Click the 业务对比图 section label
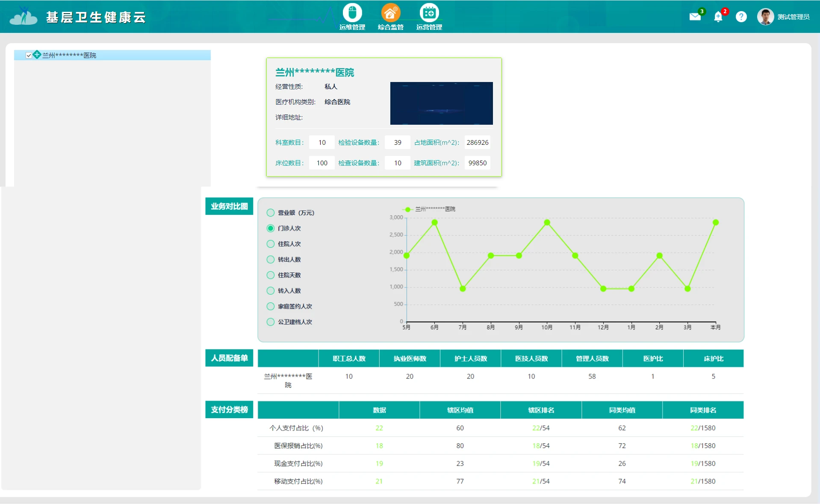The height and width of the screenshot is (504, 820). coord(229,206)
